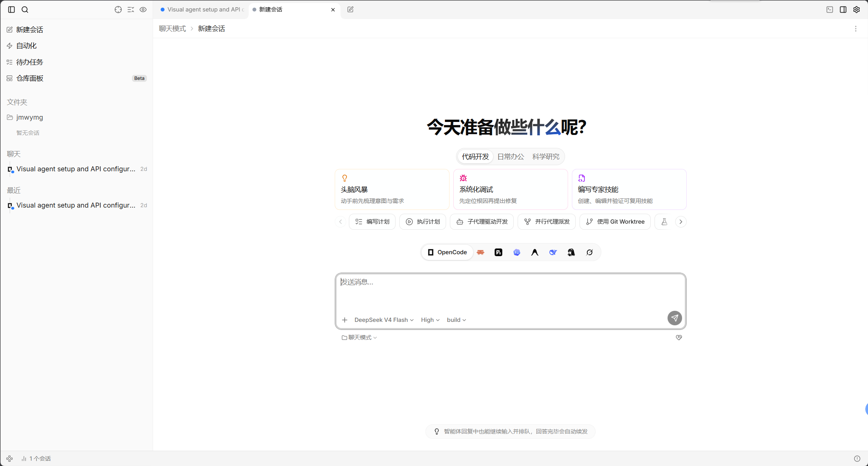The width and height of the screenshot is (868, 466).
Task: Click the 暂无会话 label under jmwymg
Action: [x=28, y=133]
